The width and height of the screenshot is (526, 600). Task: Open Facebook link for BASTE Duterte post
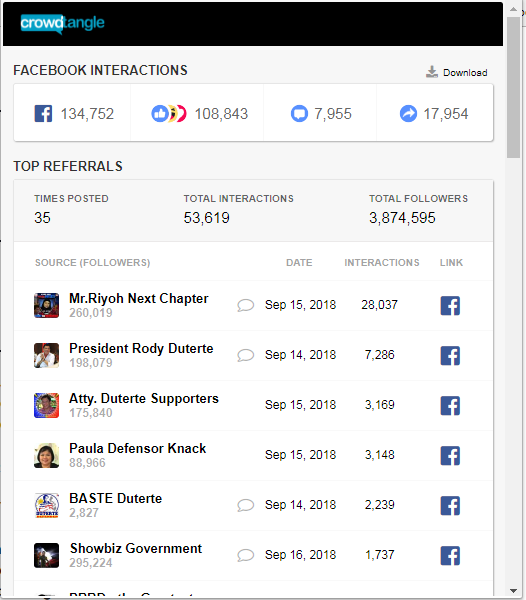coord(450,505)
